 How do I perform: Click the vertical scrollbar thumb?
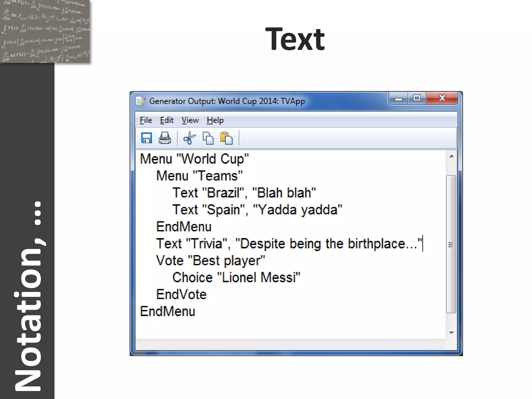(451, 244)
